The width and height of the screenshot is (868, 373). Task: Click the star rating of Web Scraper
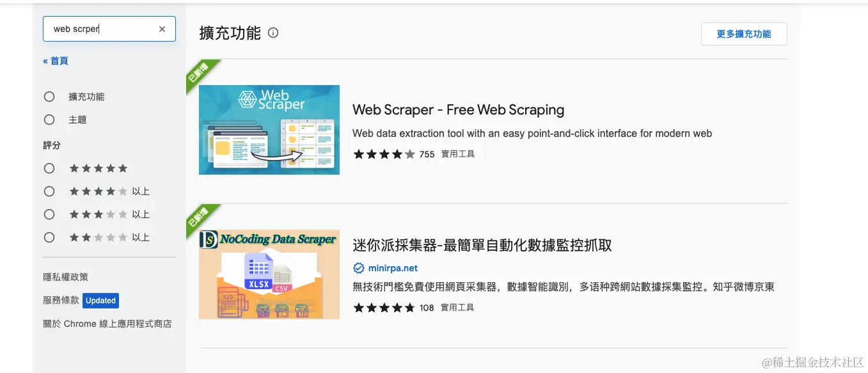(x=384, y=154)
